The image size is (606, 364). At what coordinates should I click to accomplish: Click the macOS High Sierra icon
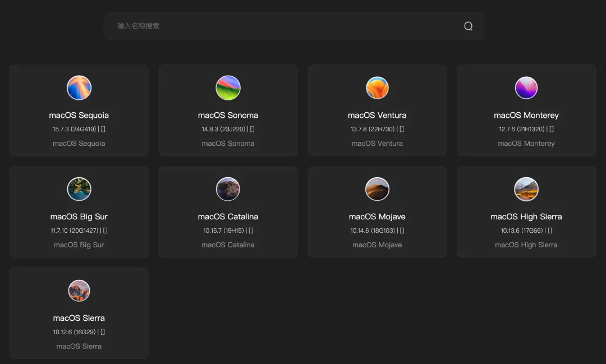click(x=526, y=189)
